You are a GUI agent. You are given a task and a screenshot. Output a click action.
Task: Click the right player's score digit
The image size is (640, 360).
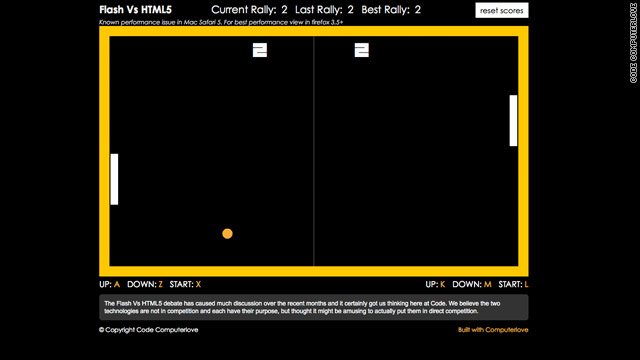[362, 50]
